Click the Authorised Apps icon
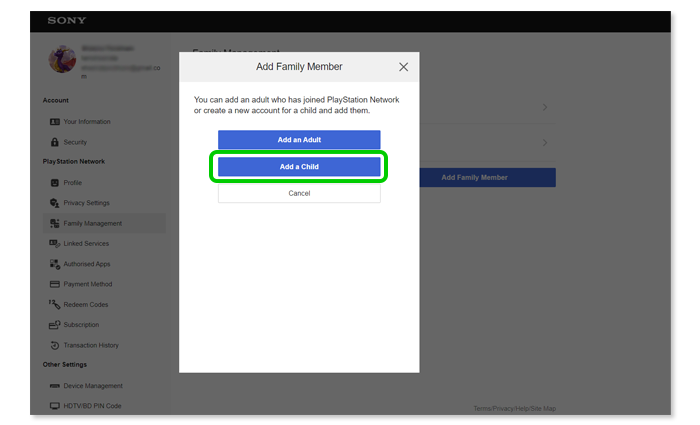 pos(54,264)
